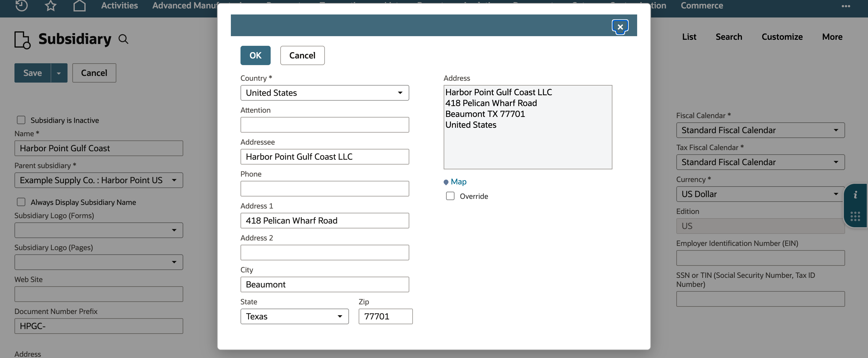Open the Commerce menu
Screen dimensions: 868x358
[702, 5]
